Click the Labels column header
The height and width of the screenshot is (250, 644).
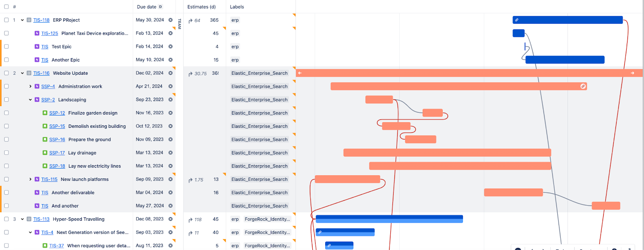pos(237,7)
